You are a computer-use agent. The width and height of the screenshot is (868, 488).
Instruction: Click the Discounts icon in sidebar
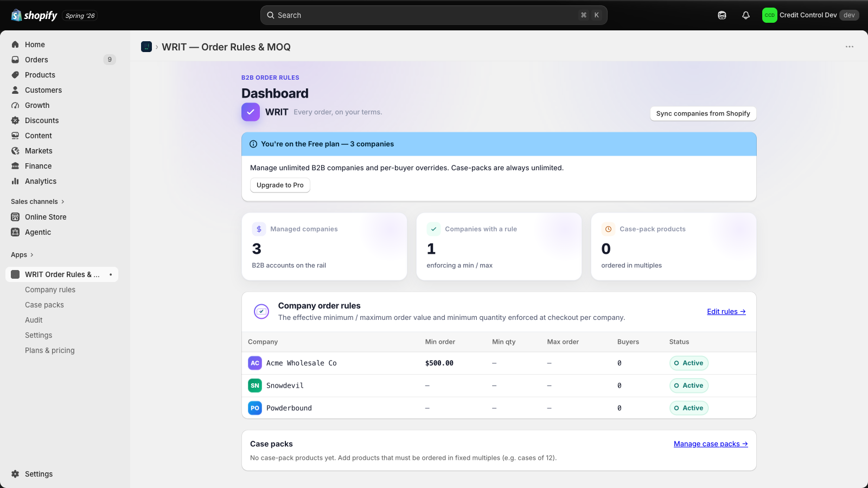15,120
